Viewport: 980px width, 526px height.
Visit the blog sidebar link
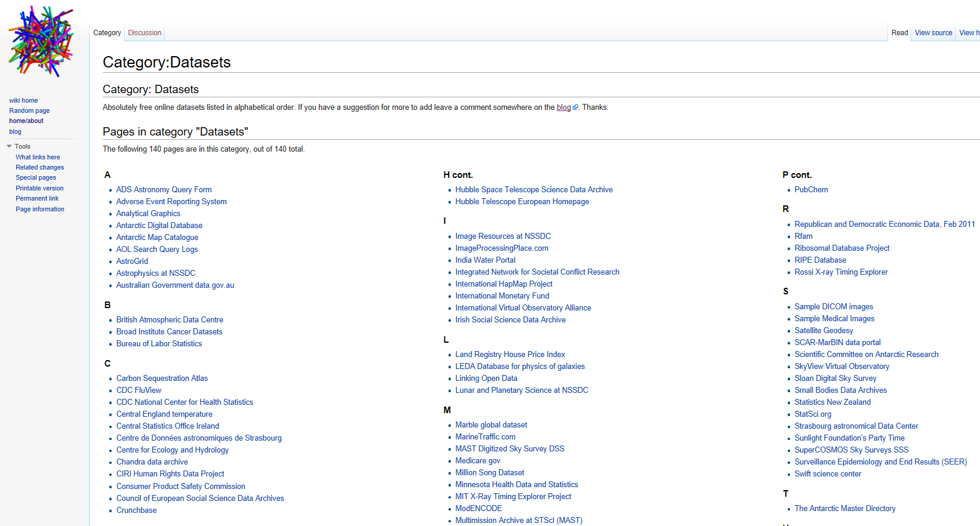coord(15,131)
